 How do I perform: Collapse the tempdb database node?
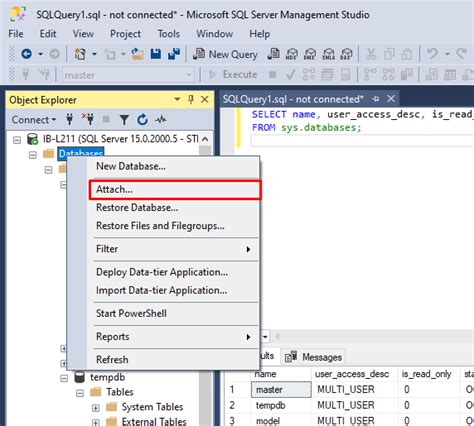coord(64,378)
